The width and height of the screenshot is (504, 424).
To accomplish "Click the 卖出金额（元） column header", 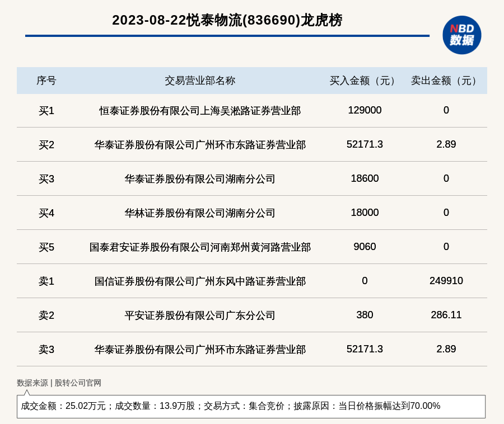I will tap(446, 81).
